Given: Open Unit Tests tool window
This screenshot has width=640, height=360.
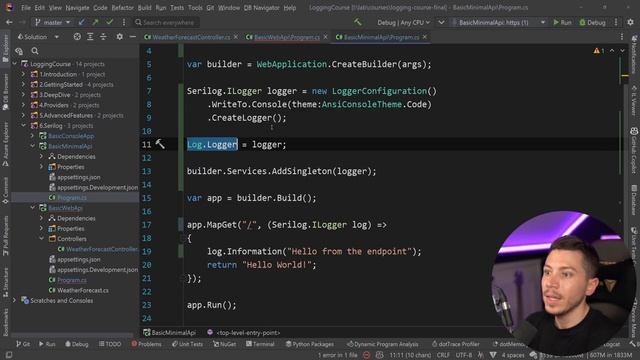Looking at the screenshot, I should coord(187,344).
